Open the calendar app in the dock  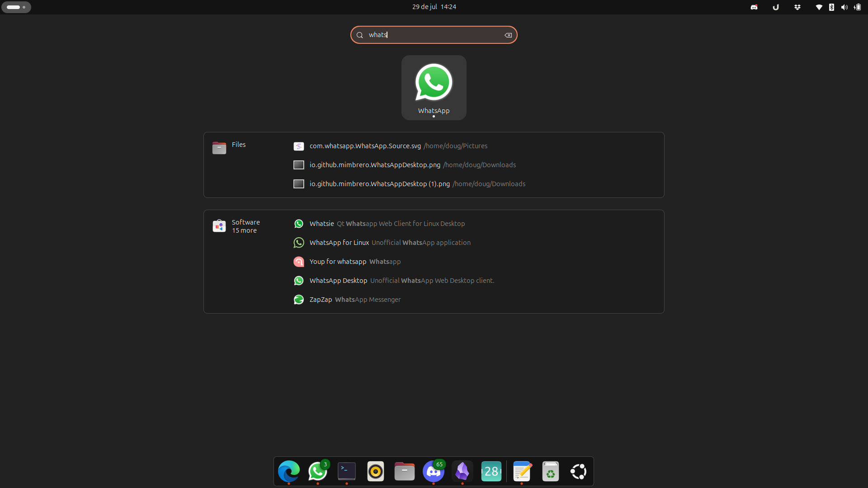[491, 472]
